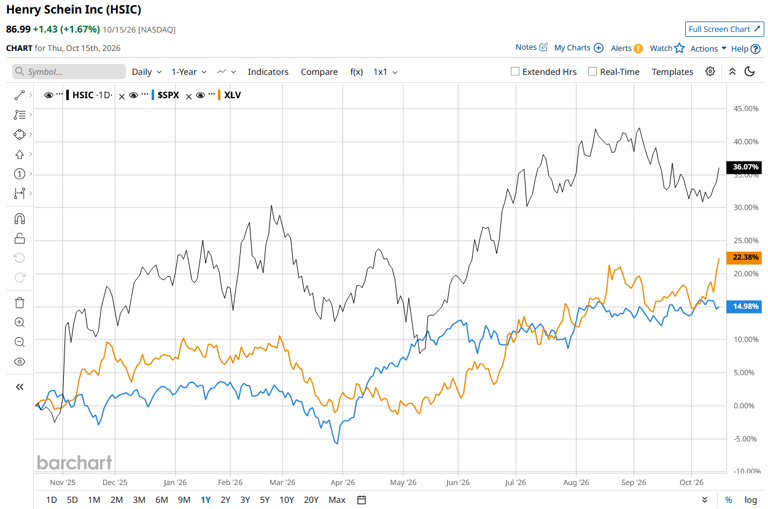Open Help question mark icon
This screenshot has width=768, height=509.
(756, 49)
